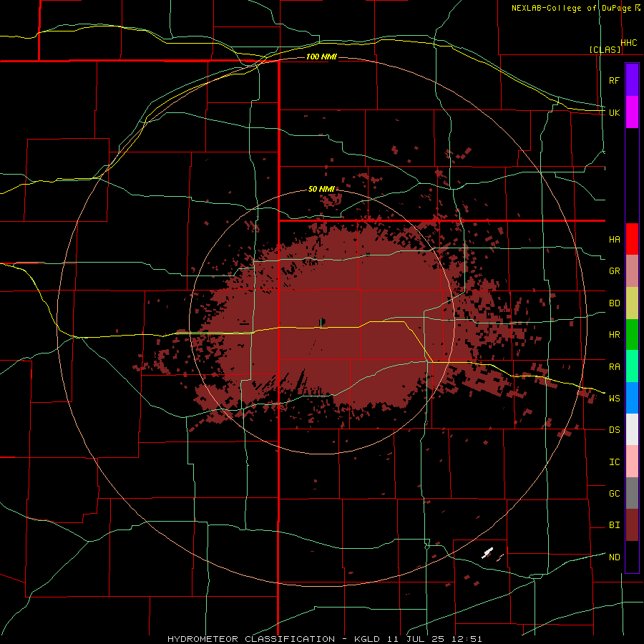Click the BI legend label
This screenshot has width=644, height=644.
point(614,525)
